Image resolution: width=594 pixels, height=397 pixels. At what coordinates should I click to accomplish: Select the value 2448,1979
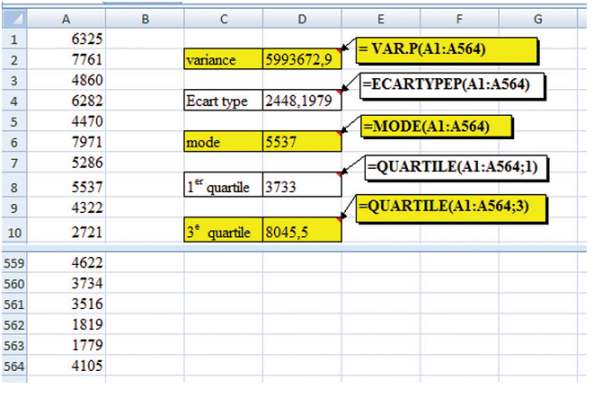[302, 100]
